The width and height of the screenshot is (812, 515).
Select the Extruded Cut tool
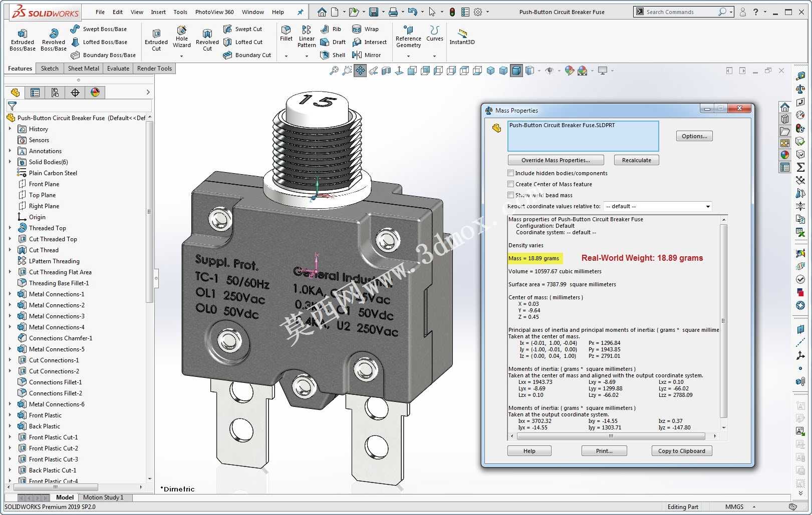156,40
